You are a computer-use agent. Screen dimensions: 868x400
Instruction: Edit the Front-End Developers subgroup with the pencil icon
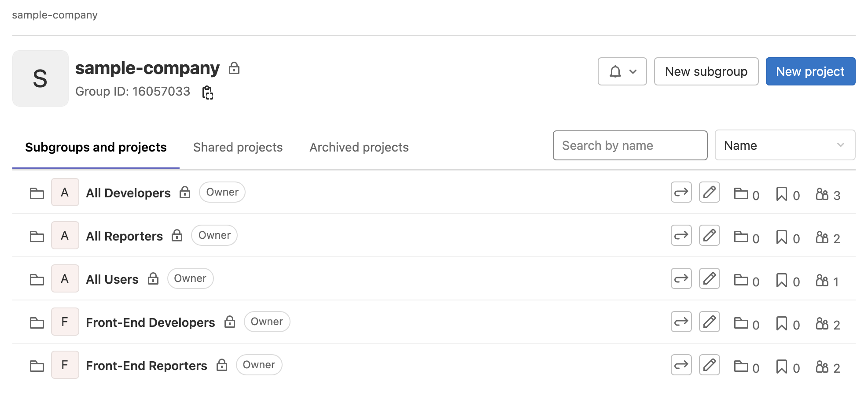tap(710, 322)
